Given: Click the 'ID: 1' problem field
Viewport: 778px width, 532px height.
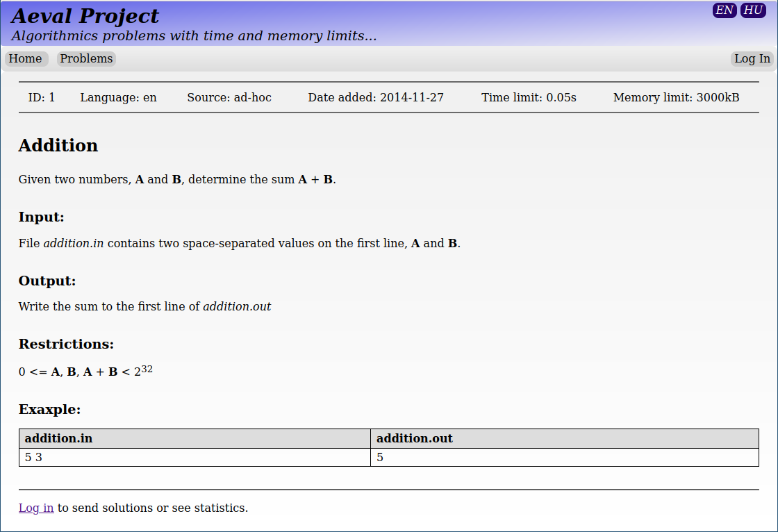Looking at the screenshot, I should click(41, 97).
